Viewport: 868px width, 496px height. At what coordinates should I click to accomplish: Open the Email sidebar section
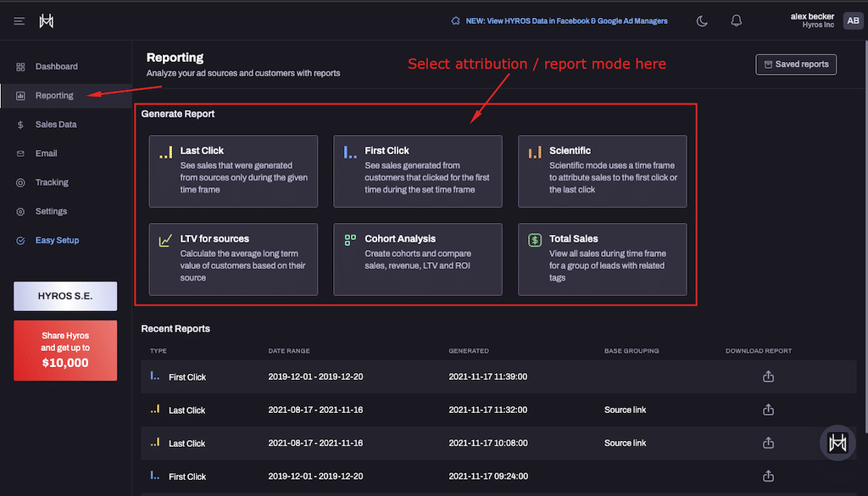coord(47,153)
